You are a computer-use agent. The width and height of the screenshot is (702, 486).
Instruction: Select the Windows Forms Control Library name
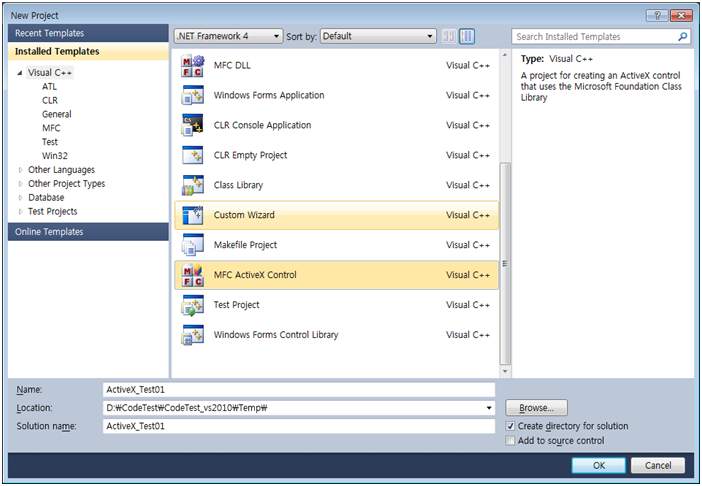276,335
